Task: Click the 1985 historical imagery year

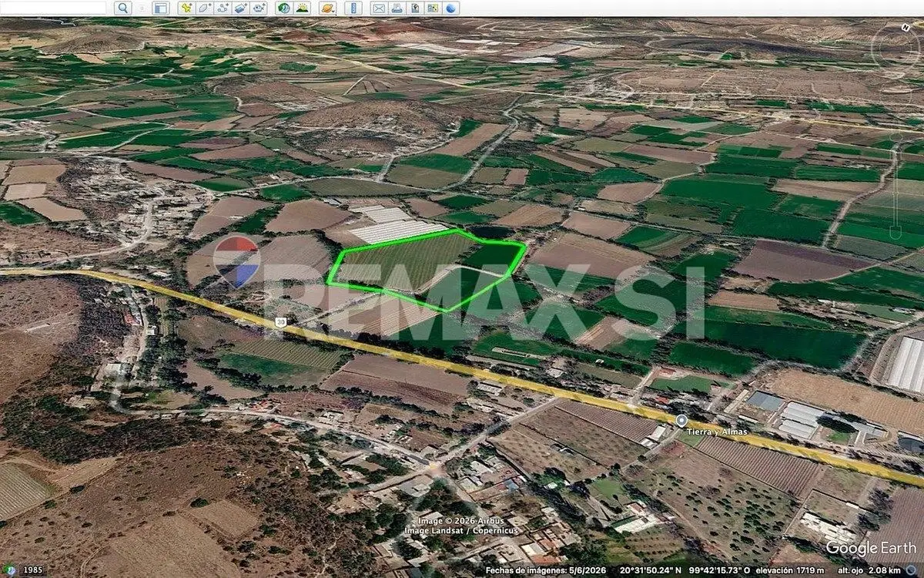Action: pyautogui.click(x=32, y=570)
